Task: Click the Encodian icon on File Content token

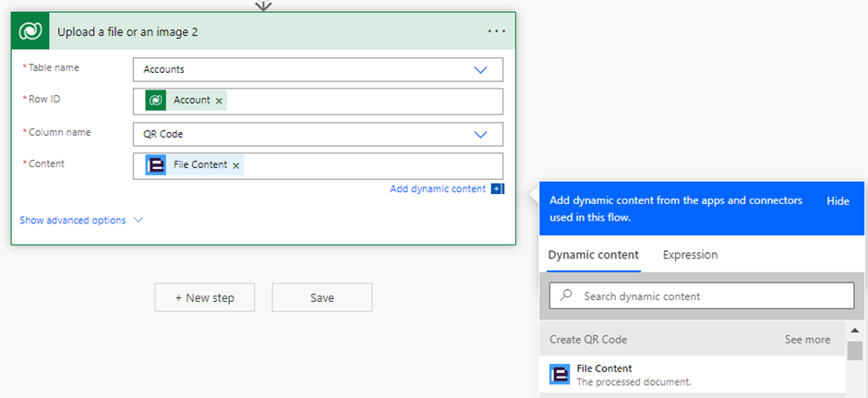Action: point(156,165)
